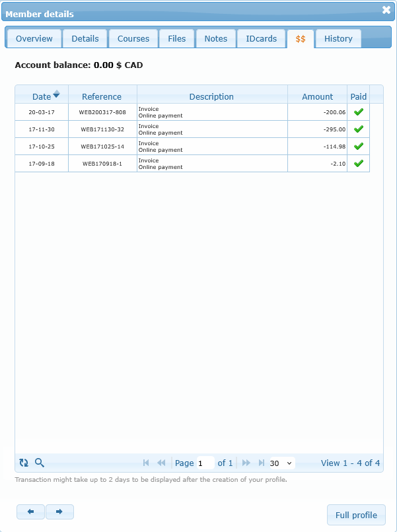Go to previous page of transactions
The image size is (397, 532).
coord(161,463)
